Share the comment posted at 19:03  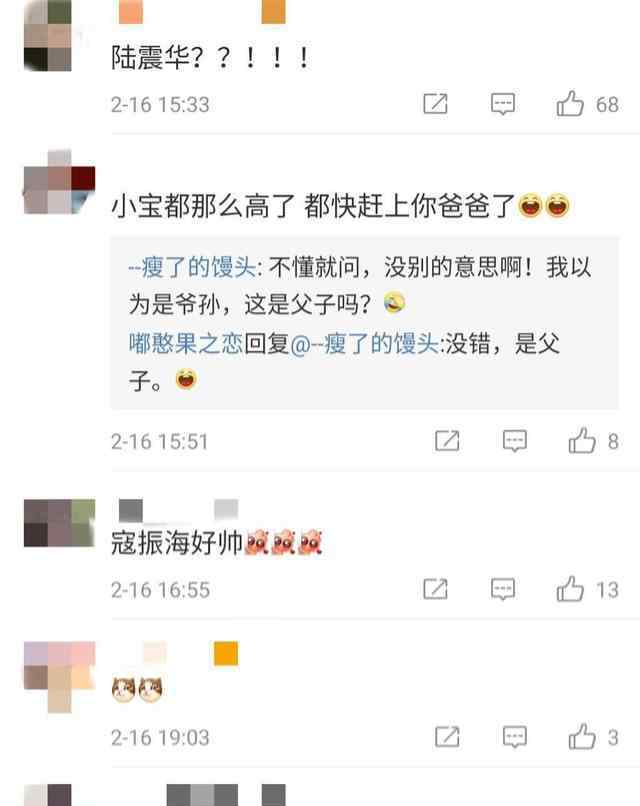(447, 737)
